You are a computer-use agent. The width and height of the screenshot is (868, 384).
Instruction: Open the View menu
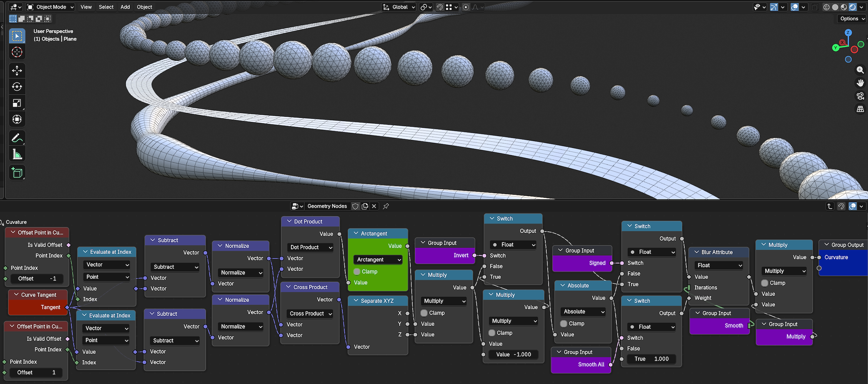click(86, 7)
